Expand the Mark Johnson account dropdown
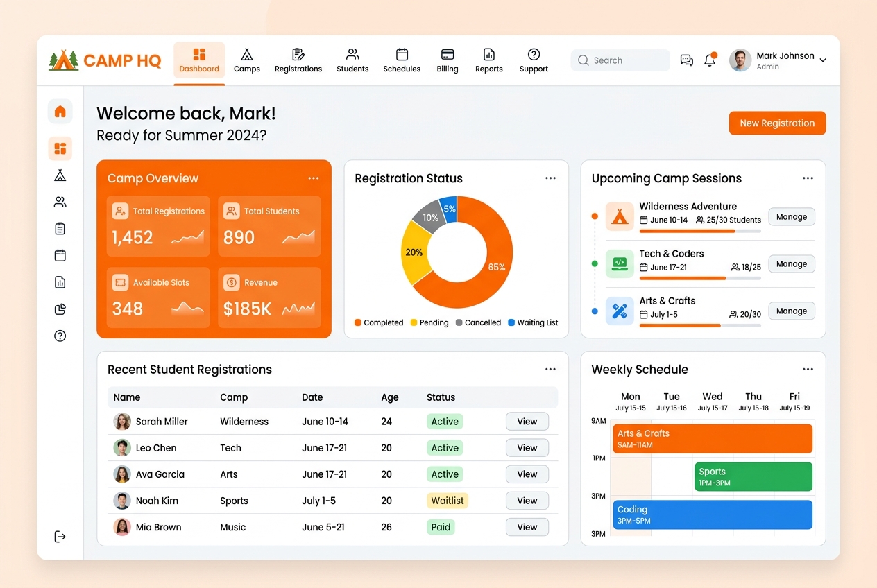This screenshot has height=588, width=877. coord(823,60)
